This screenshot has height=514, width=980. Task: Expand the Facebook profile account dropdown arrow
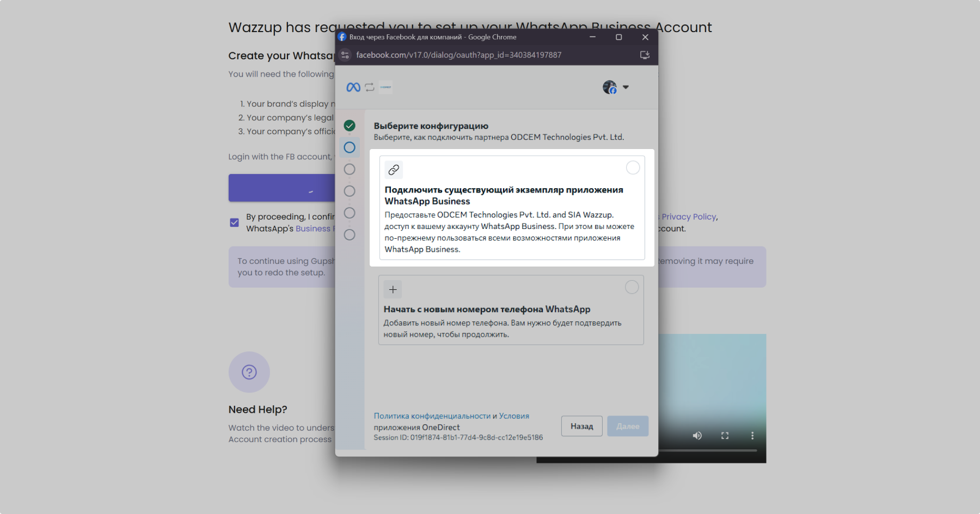(x=626, y=87)
